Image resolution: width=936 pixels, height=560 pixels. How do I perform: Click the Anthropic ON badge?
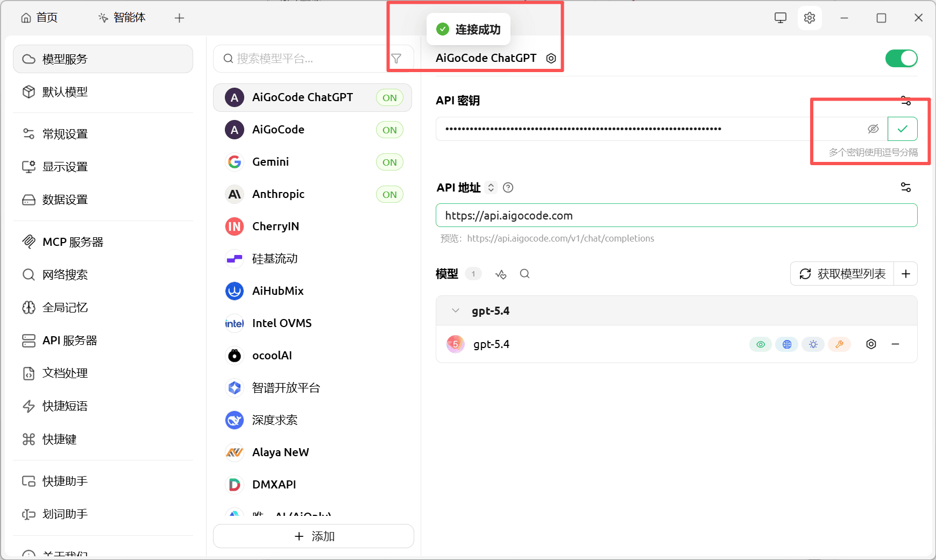(390, 195)
